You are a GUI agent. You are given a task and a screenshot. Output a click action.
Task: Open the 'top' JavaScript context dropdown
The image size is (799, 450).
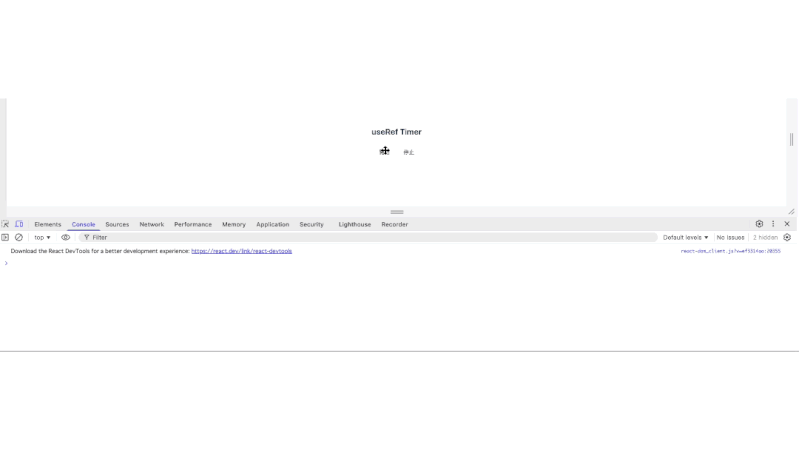coord(42,237)
